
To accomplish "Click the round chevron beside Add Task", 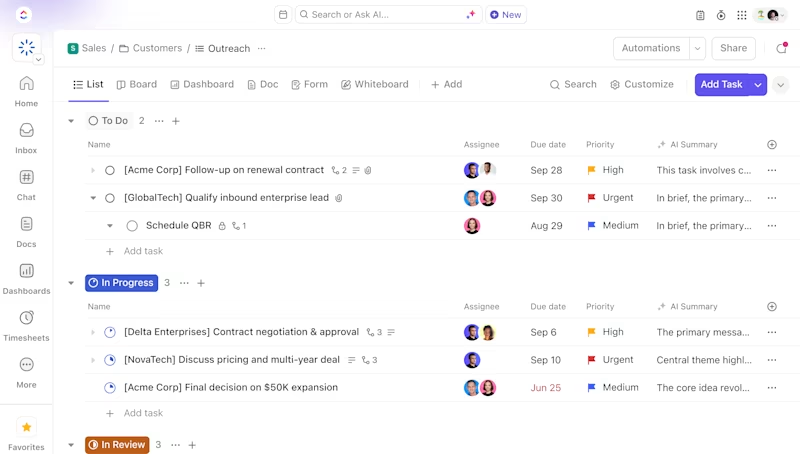I will click(781, 85).
